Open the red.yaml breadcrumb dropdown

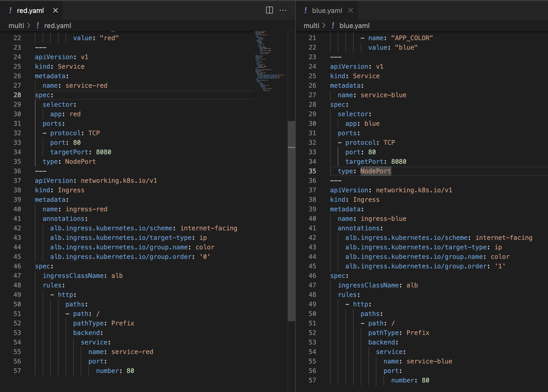tap(58, 26)
